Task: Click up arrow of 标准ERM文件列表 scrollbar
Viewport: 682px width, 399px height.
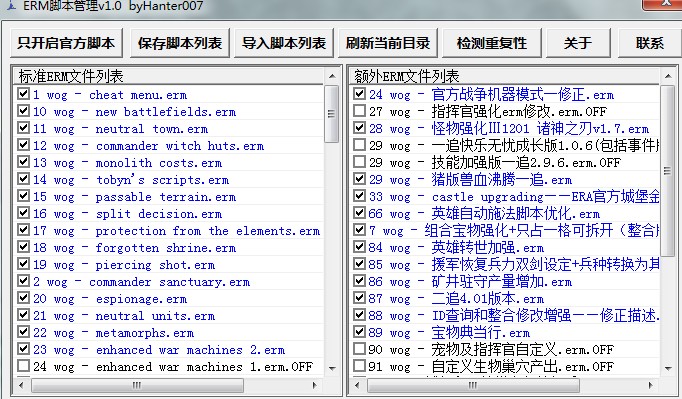Action: click(332, 76)
